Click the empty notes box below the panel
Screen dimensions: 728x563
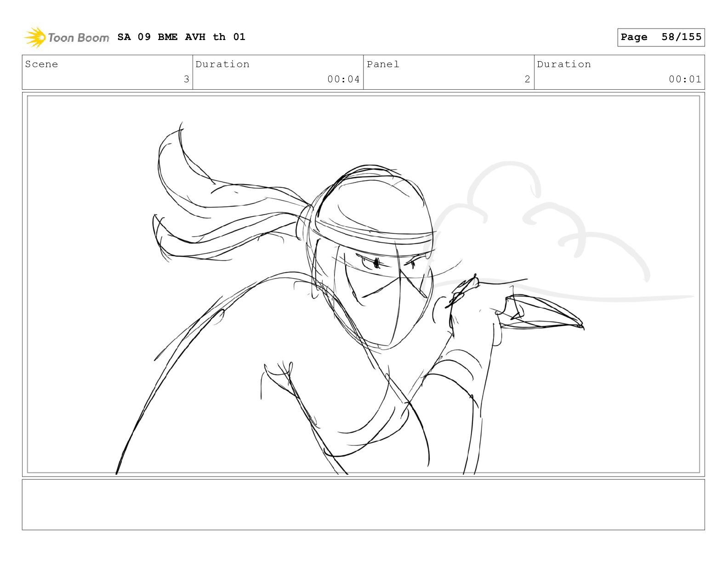pos(363,505)
